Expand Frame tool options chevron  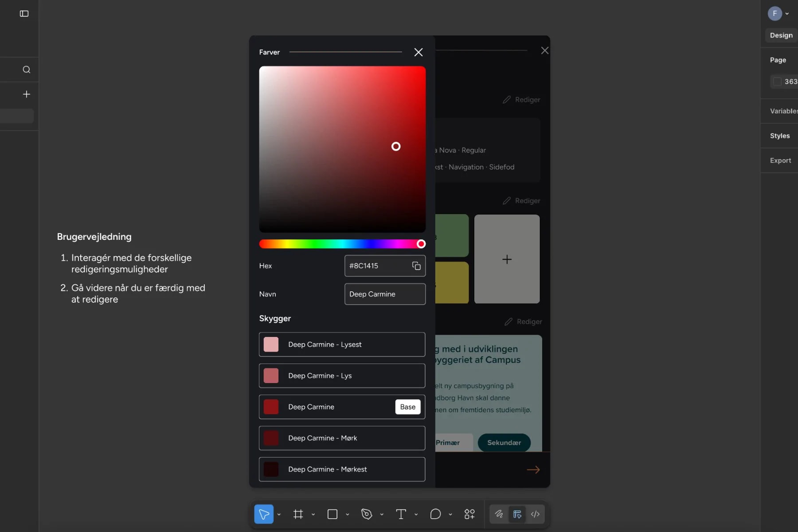pos(313,515)
